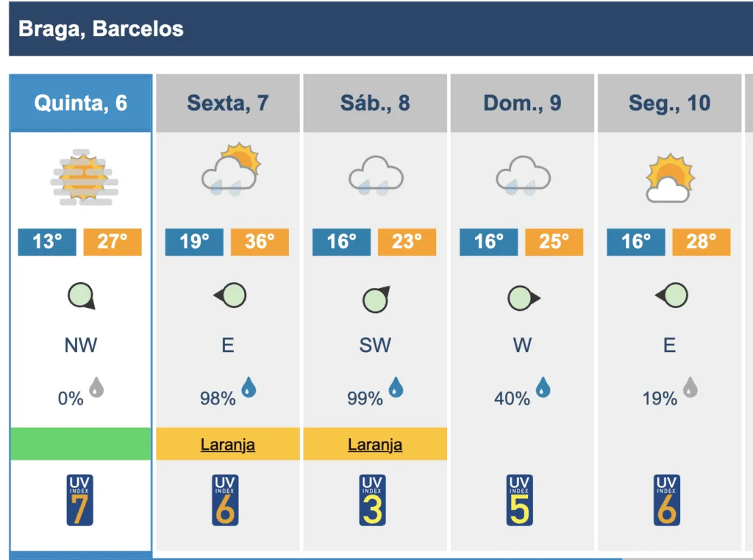Click the green warning bar for Quinta
The image size is (753, 560).
pyautogui.click(x=81, y=444)
